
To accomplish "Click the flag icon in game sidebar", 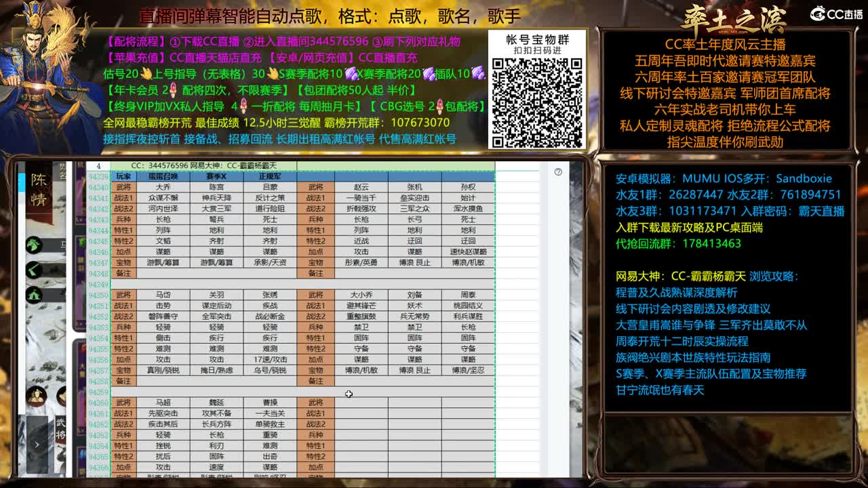I will click(x=34, y=270).
